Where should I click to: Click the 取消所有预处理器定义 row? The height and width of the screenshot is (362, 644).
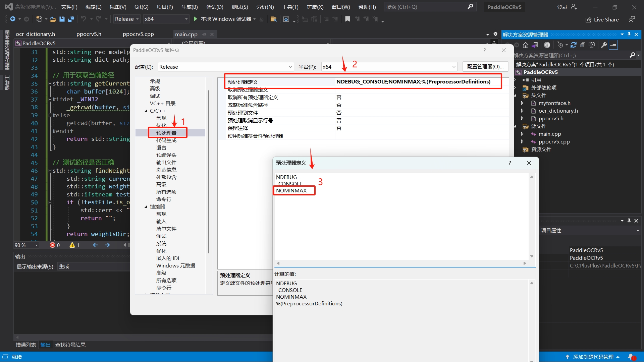363,97
